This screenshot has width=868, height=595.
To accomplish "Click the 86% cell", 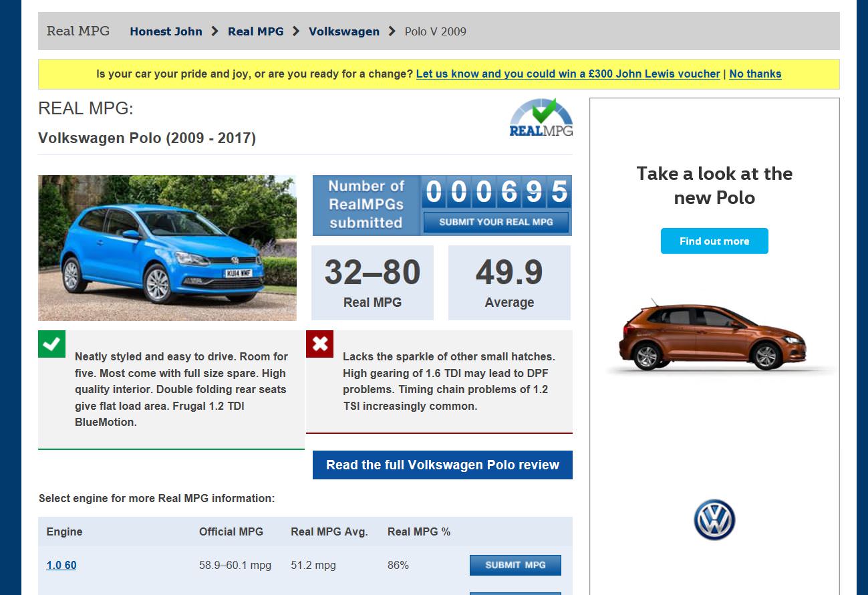I will [x=398, y=566].
